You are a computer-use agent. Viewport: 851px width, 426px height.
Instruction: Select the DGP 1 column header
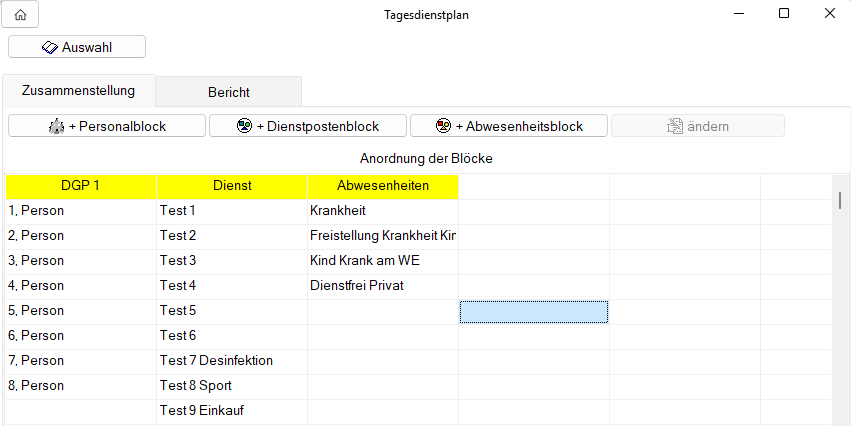pyautogui.click(x=80, y=186)
